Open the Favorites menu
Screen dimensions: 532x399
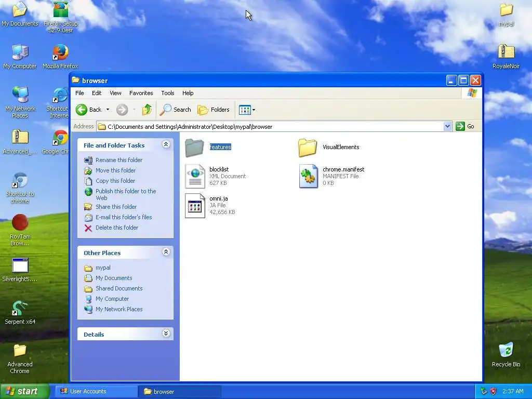click(141, 93)
